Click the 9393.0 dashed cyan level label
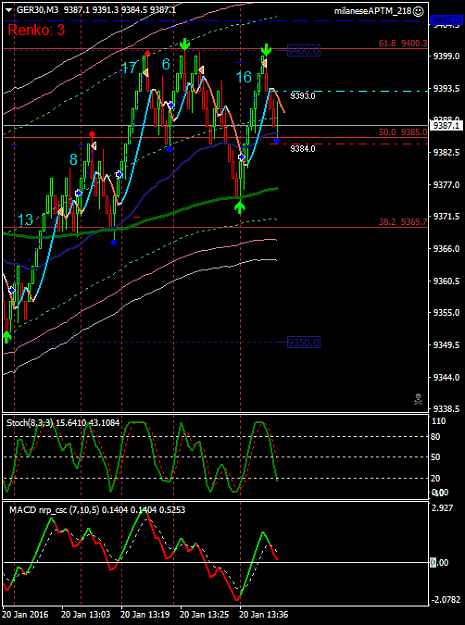 coord(303,96)
